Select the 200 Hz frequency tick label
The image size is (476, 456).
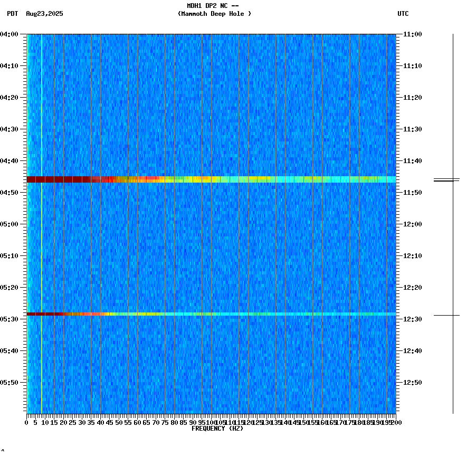(x=396, y=422)
